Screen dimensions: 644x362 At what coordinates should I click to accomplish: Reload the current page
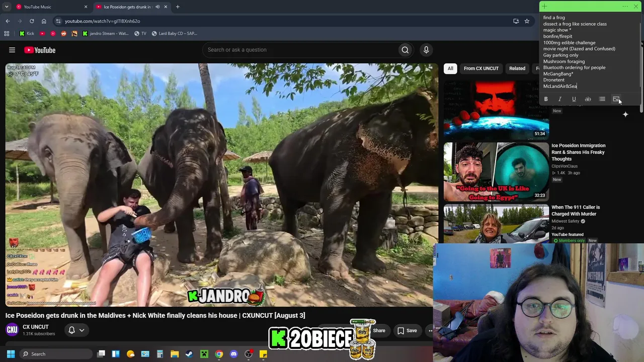[x=32, y=21]
